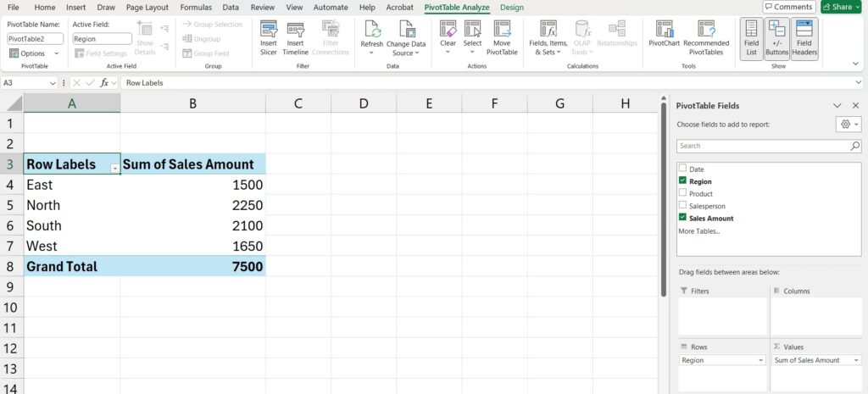868x394 pixels.
Task: Switch to the Design tab
Action: coord(511,7)
